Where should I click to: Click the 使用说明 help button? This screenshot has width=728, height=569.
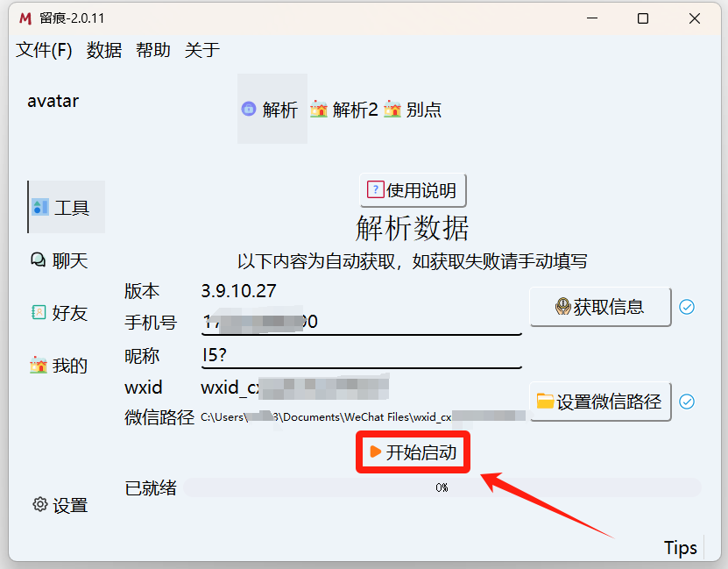tap(413, 190)
